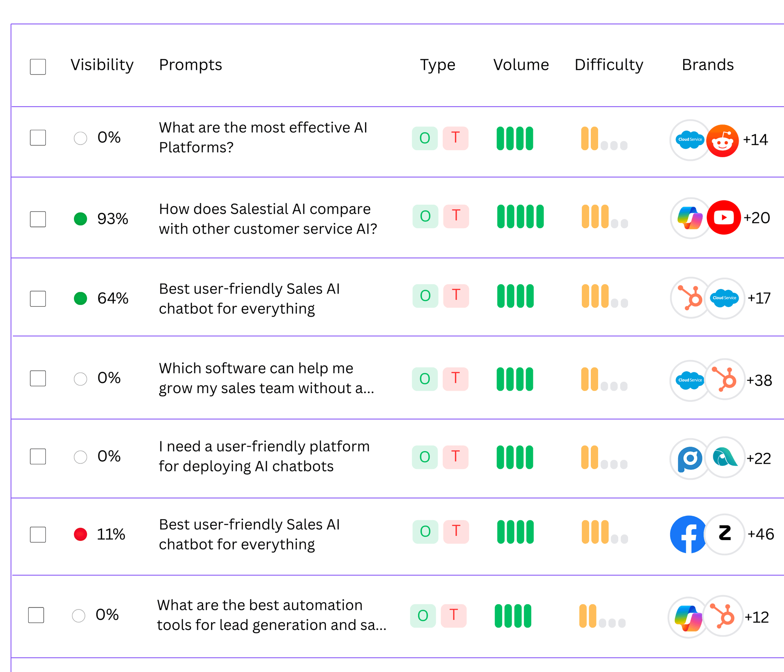Open the HubSpot brand icon

[690, 298]
